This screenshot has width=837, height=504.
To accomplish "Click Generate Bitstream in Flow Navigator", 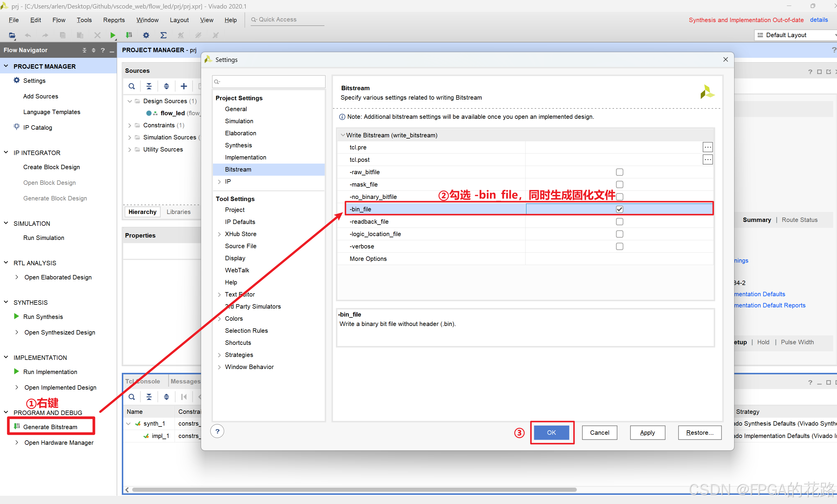I will click(x=50, y=426).
